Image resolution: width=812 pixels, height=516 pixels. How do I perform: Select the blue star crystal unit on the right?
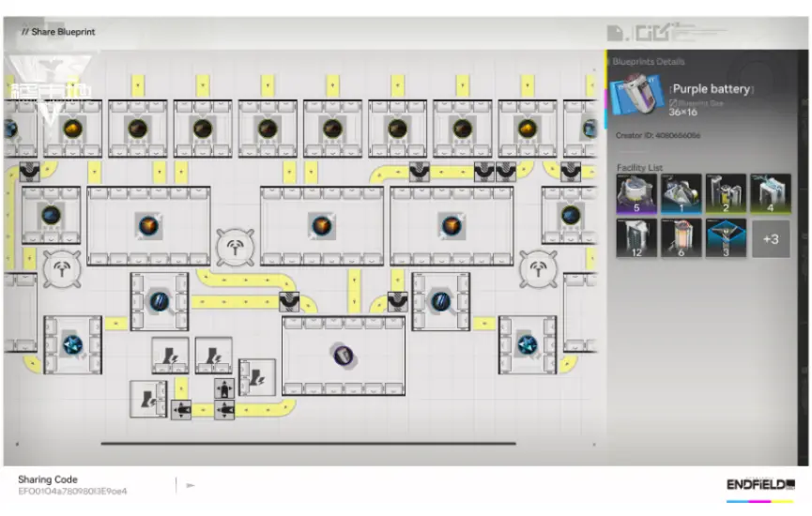click(x=528, y=344)
